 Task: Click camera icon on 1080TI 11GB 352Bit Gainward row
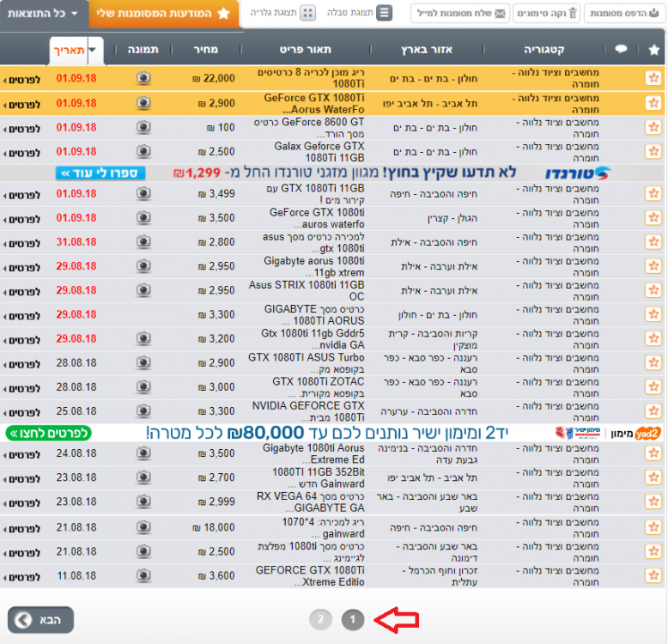pos(143,477)
